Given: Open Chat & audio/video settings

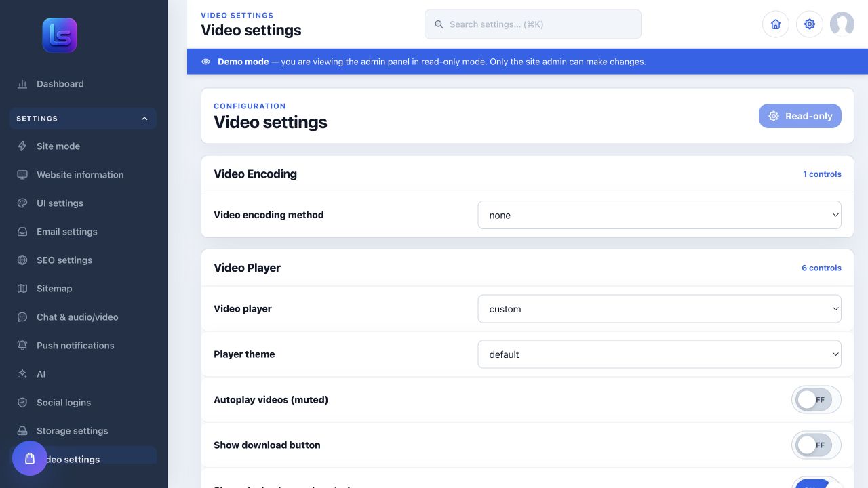Looking at the screenshot, I should pyautogui.click(x=83, y=317).
